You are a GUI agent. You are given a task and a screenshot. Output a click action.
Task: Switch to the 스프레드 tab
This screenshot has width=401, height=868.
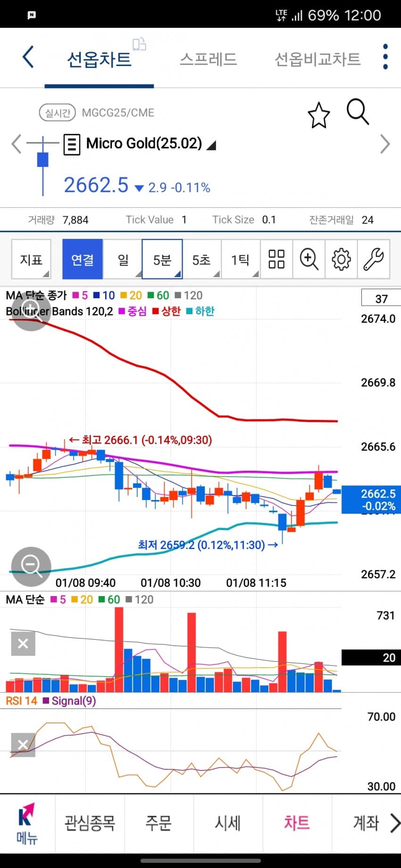pyautogui.click(x=208, y=59)
